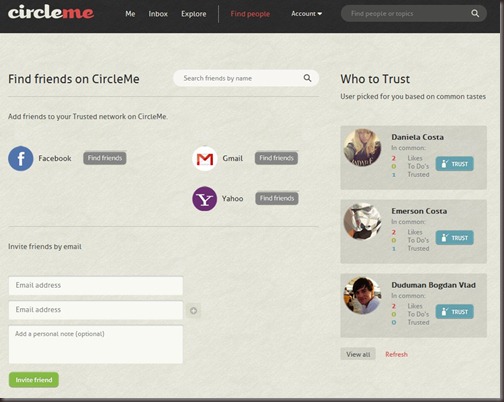Click the personal note text area
Image resolution: width=504 pixels, height=402 pixels.
(x=96, y=344)
